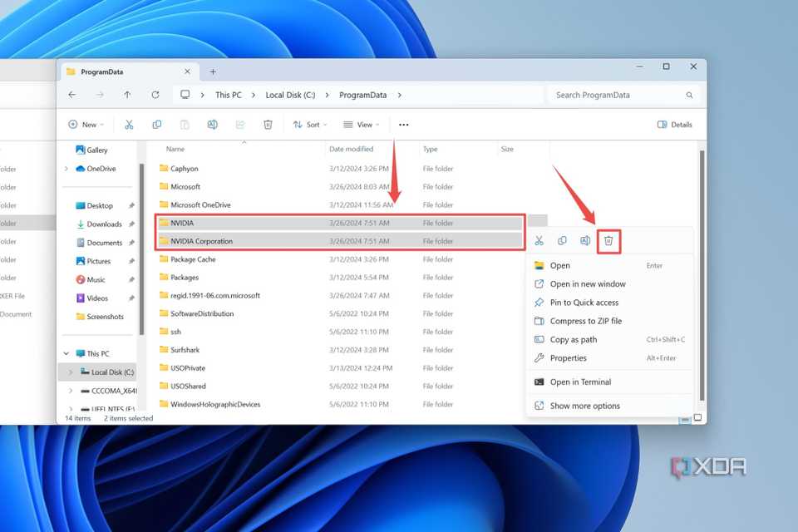Select the Microsoft OneDrive folder
The height and width of the screenshot is (532, 798).
[x=200, y=204]
